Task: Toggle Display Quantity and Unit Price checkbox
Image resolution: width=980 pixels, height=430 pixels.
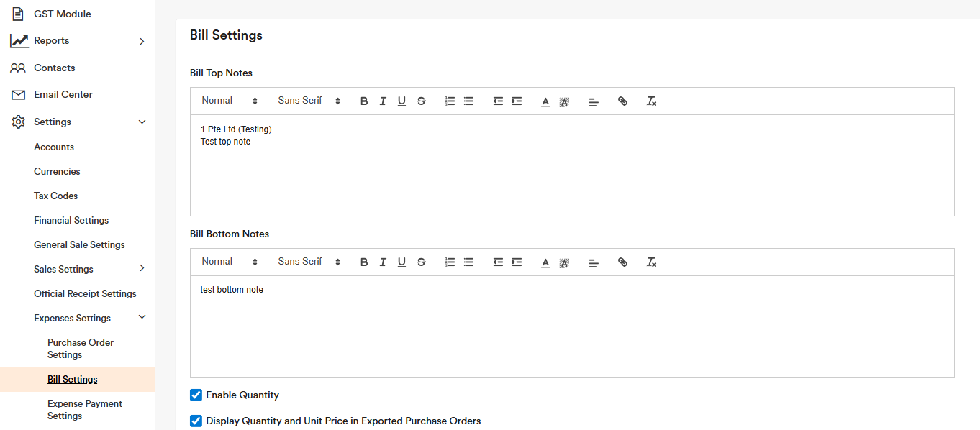Action: click(x=196, y=421)
